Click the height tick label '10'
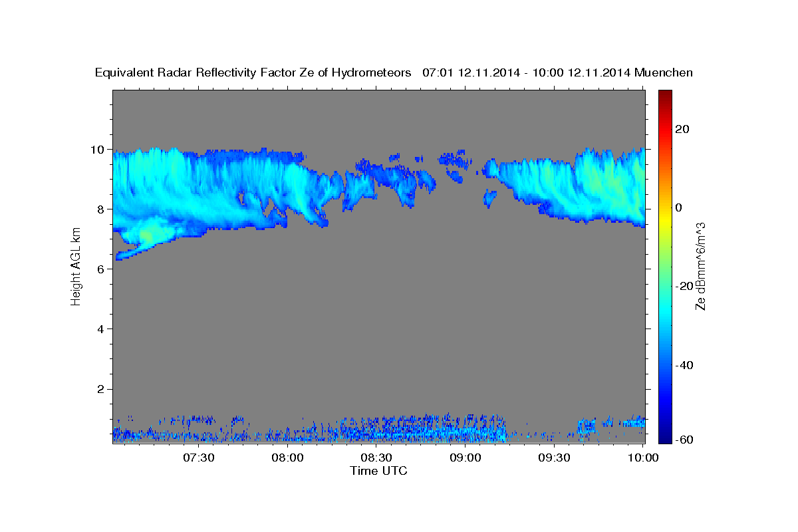798x532 pixels. tap(98, 150)
